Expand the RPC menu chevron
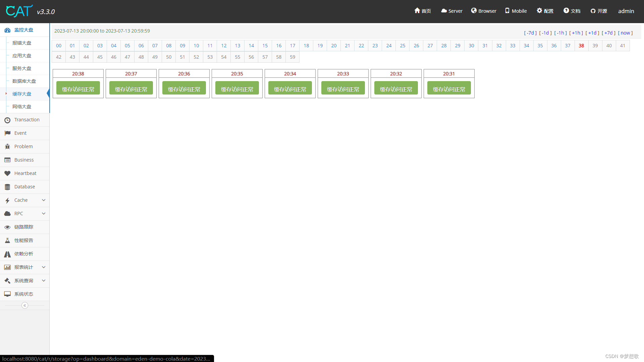Viewport: 644px width, 362px height. click(44, 214)
